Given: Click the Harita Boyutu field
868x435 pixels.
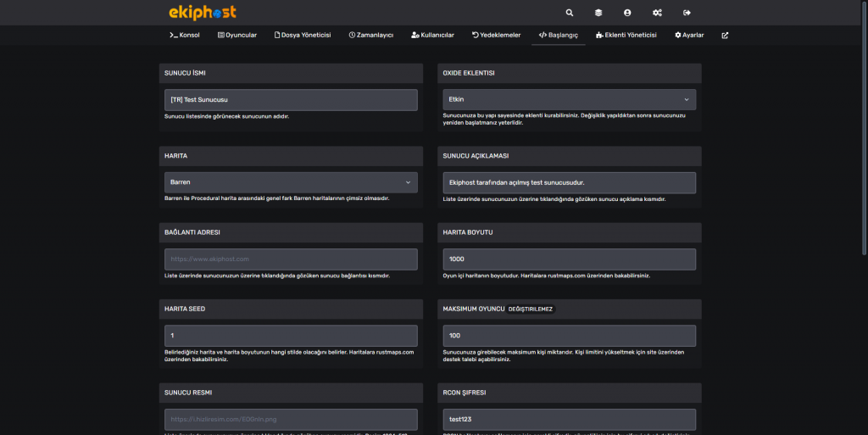Looking at the screenshot, I should [569, 259].
